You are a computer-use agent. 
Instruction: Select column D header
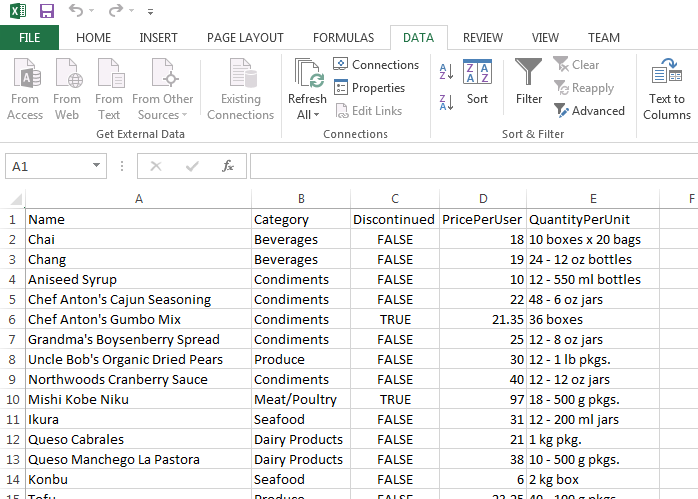483,199
